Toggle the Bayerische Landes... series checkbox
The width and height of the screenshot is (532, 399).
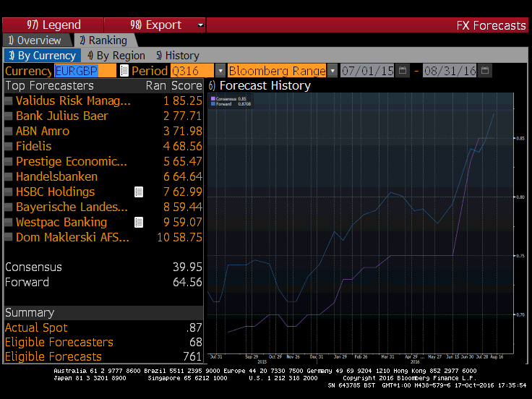coord(9,207)
